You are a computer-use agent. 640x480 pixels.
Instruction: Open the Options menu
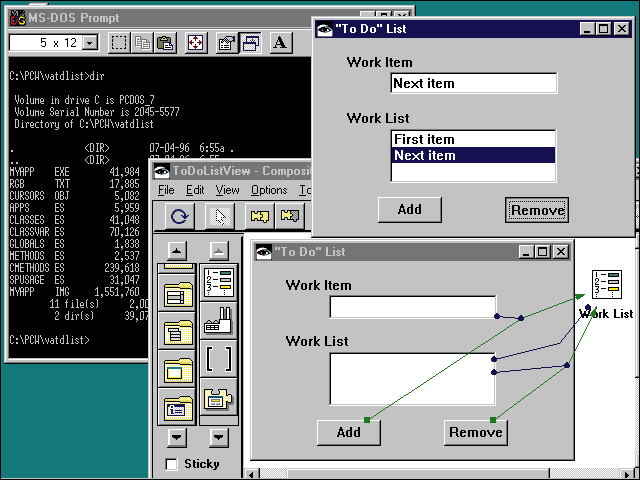[269, 190]
